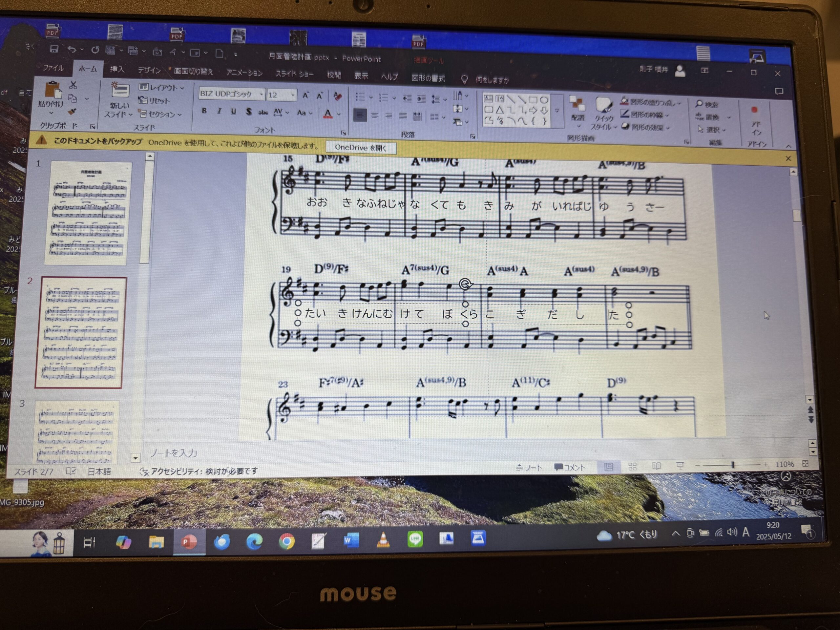Screen dimensions: 840x630
Task: Click the Paste (貼り付け) clipboard icon
Action: [x=53, y=90]
